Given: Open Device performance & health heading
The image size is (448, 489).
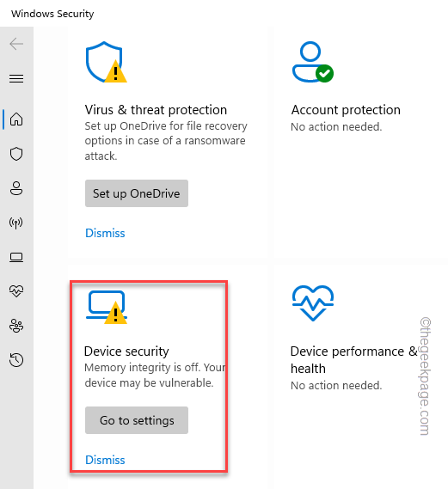Looking at the screenshot, I should [x=353, y=360].
